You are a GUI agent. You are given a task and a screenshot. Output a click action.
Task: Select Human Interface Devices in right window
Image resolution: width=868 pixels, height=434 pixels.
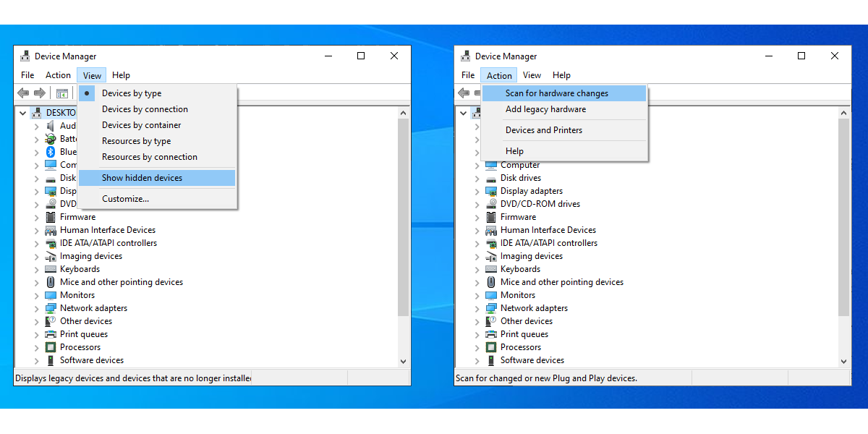click(x=548, y=230)
